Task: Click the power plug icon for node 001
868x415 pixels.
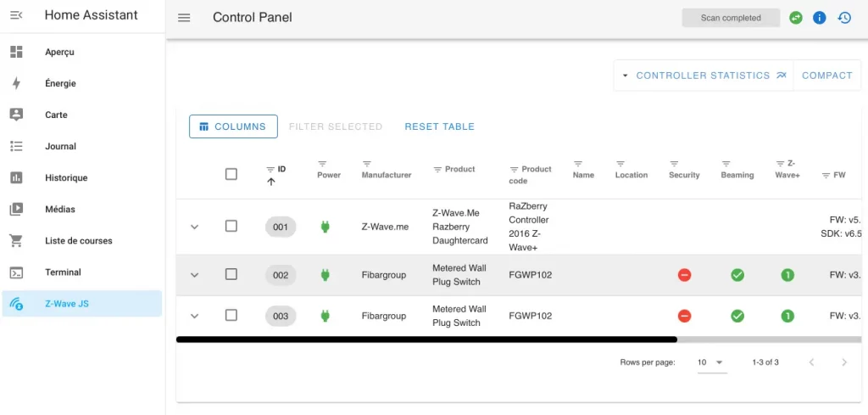Action: tap(324, 227)
